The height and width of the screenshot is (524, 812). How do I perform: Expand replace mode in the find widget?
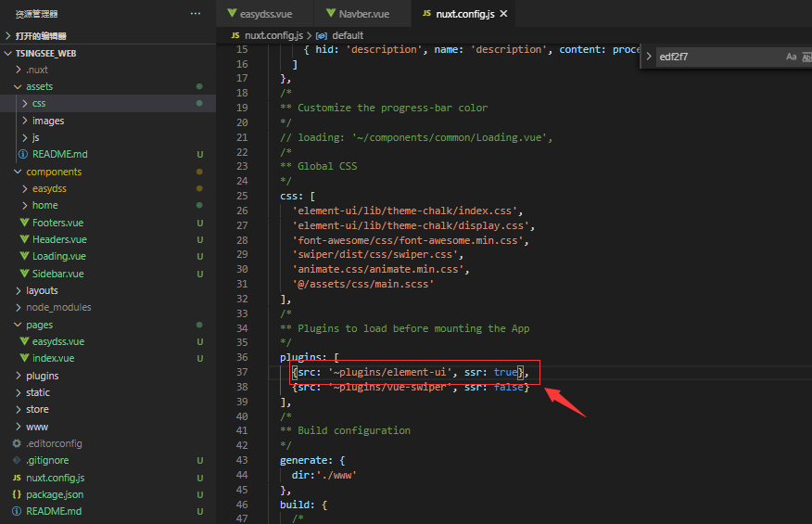click(648, 57)
